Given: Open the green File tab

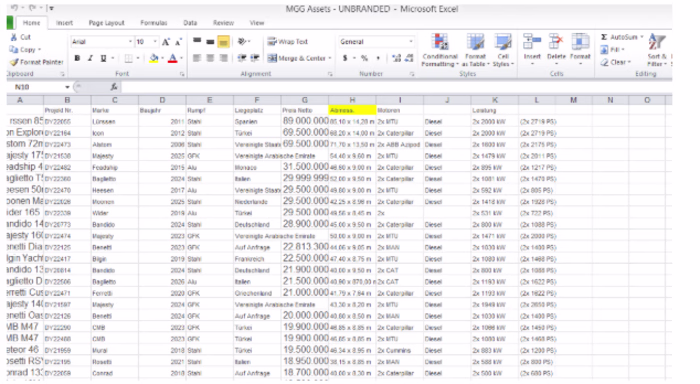Looking at the screenshot, I should pos(10,23).
